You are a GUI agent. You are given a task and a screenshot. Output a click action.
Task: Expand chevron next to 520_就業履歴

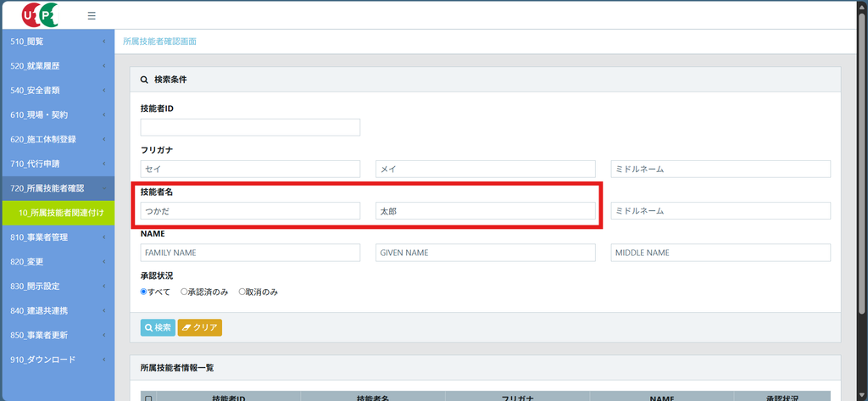pos(104,66)
